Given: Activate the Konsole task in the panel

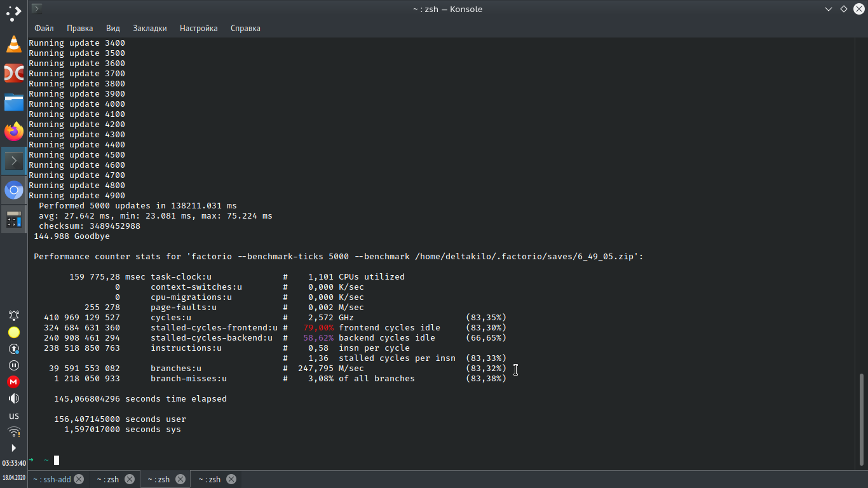Looking at the screenshot, I should [13, 161].
